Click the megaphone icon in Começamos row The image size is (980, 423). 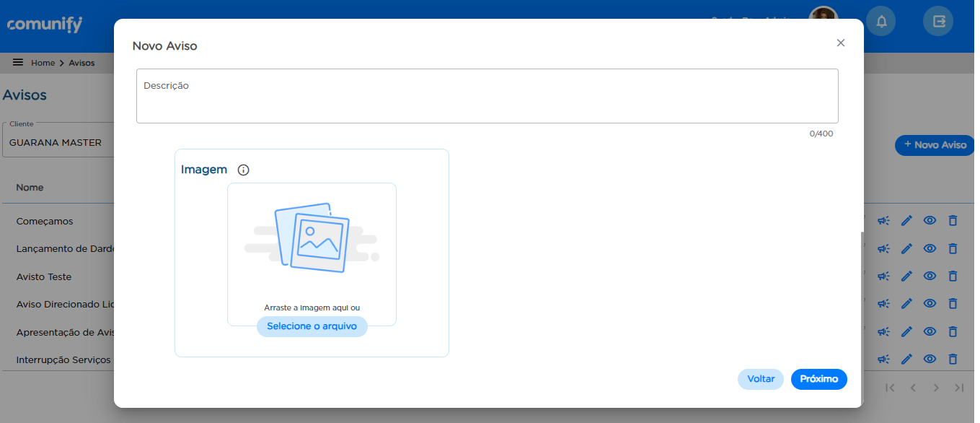pos(883,221)
